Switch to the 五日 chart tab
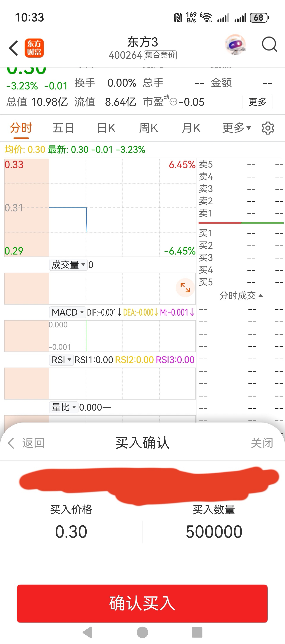285x644 pixels. (63, 128)
